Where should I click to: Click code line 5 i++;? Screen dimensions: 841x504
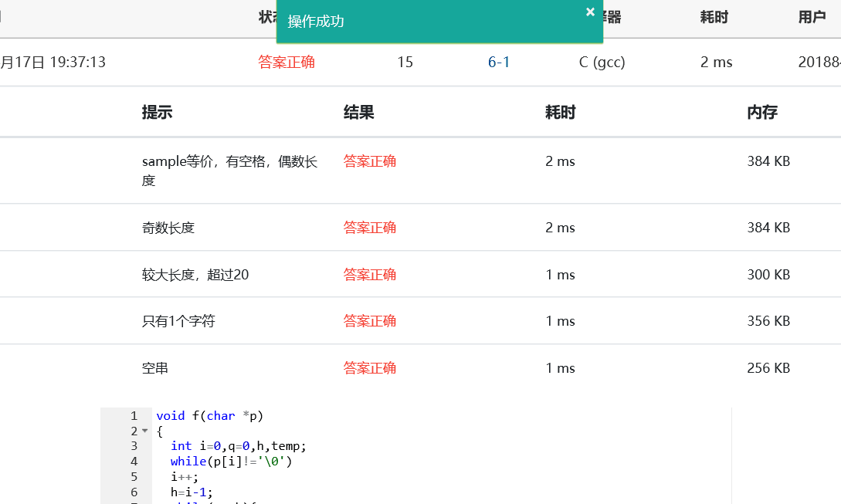(185, 477)
